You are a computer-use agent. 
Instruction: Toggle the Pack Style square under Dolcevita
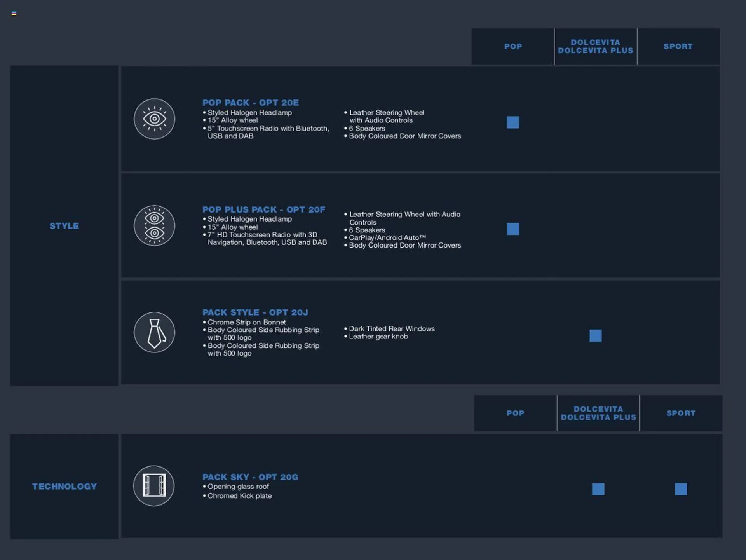pos(595,335)
